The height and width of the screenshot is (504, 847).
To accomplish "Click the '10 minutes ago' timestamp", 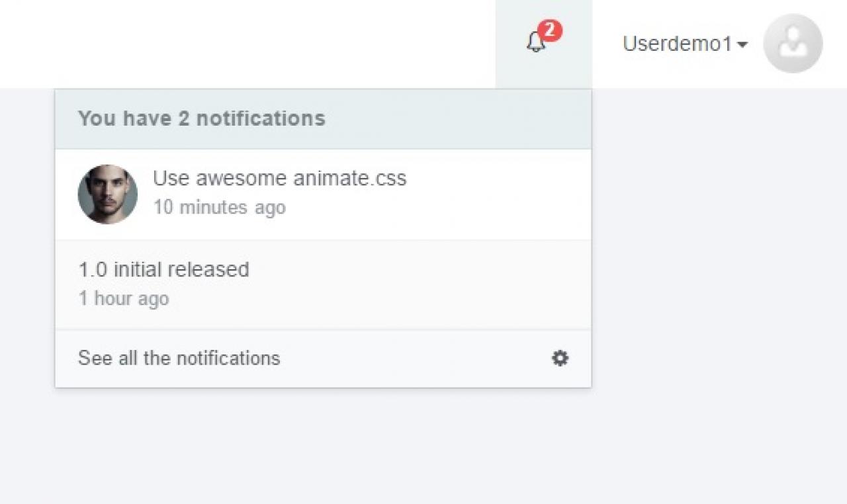I will click(x=219, y=208).
